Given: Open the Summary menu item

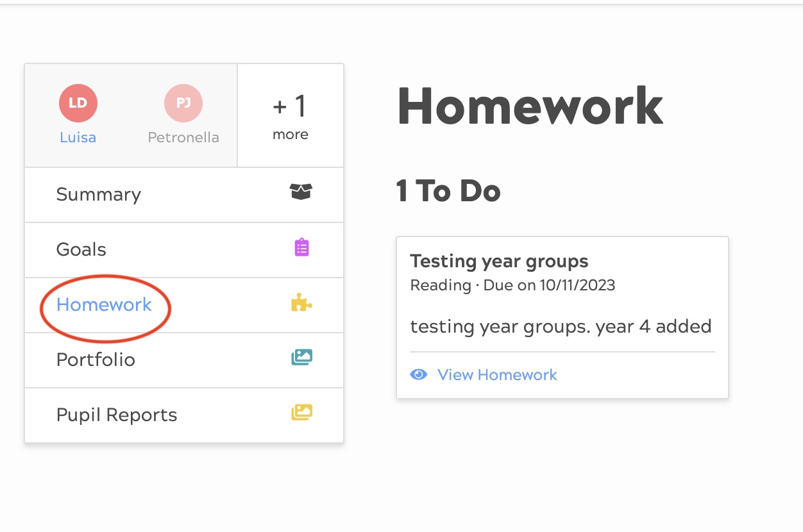Looking at the screenshot, I should coord(99,195).
